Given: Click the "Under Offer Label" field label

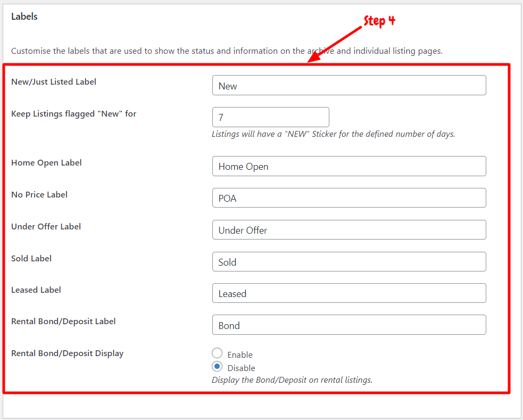Looking at the screenshot, I should (46, 227).
